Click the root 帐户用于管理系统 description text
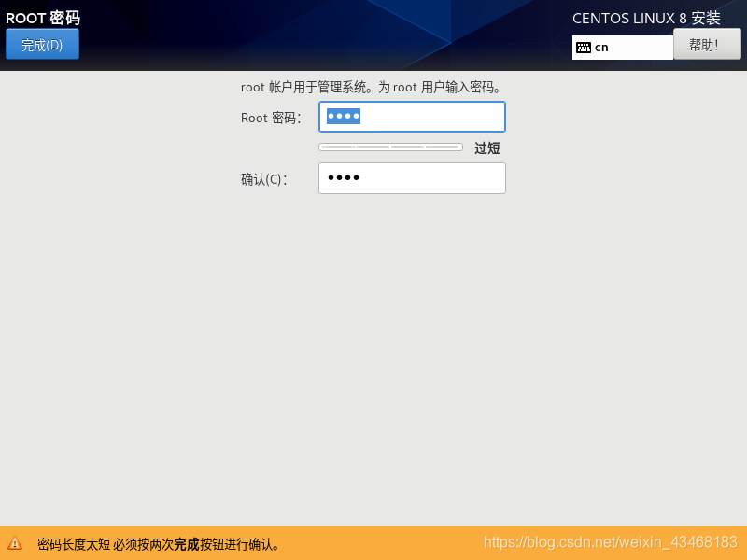Image resolution: width=747 pixels, height=560 pixels. point(371,88)
